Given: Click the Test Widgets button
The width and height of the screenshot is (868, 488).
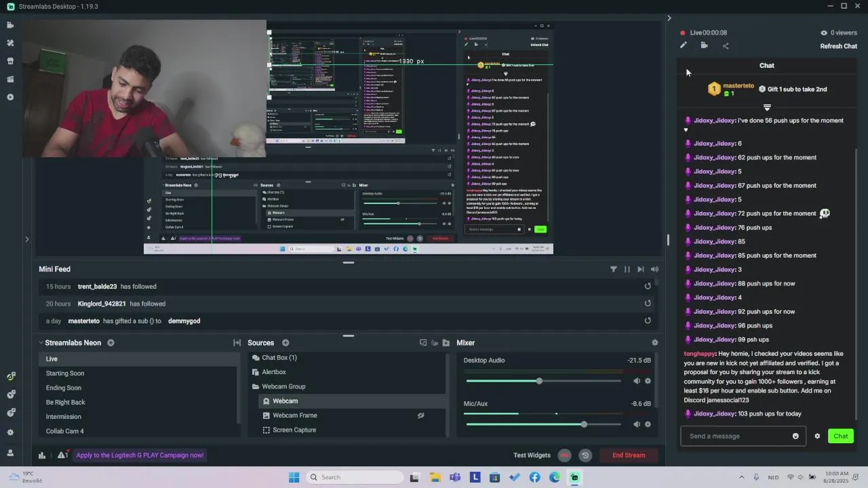Looking at the screenshot, I should (532, 455).
